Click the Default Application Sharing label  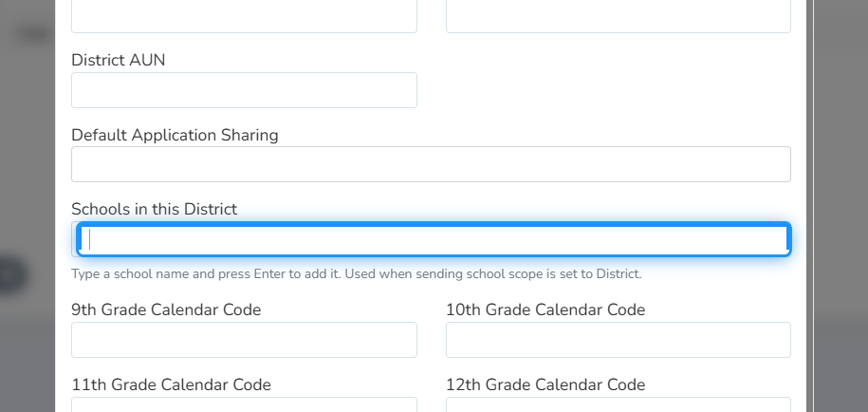tap(175, 135)
